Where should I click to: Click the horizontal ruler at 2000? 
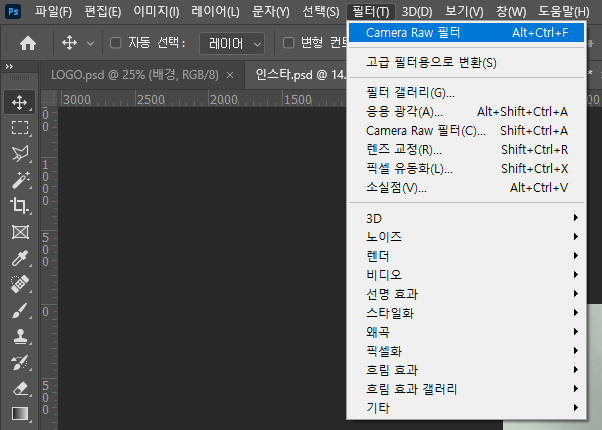click(x=224, y=100)
